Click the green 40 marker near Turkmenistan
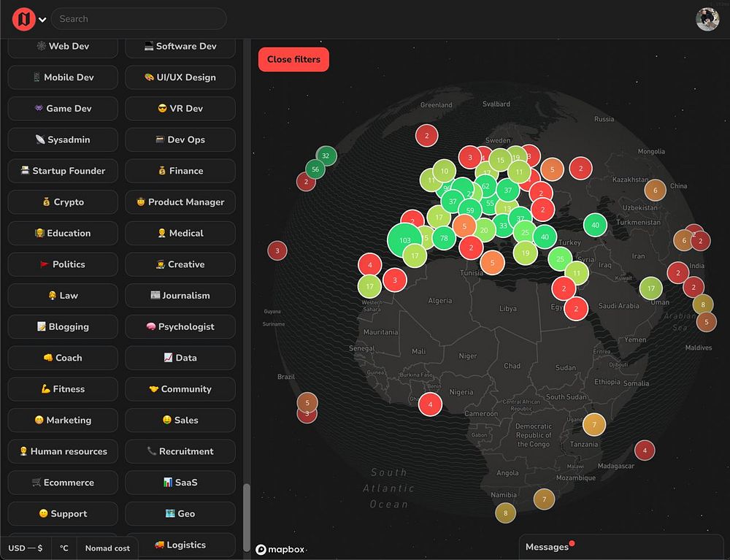The width and height of the screenshot is (730, 560). pyautogui.click(x=595, y=226)
